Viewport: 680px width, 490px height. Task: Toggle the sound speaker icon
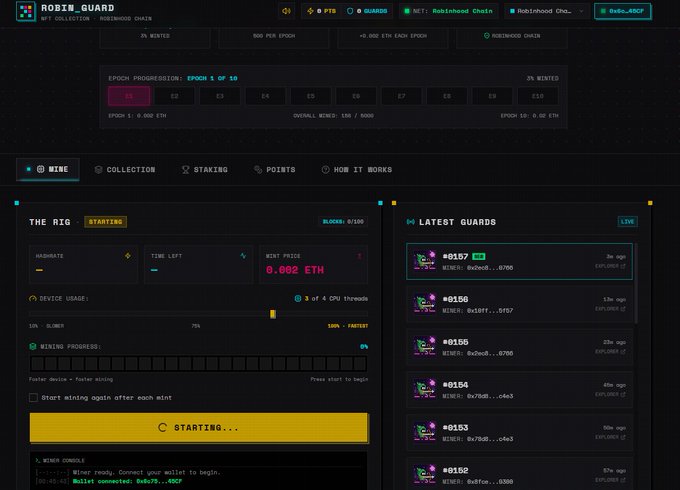tap(286, 11)
